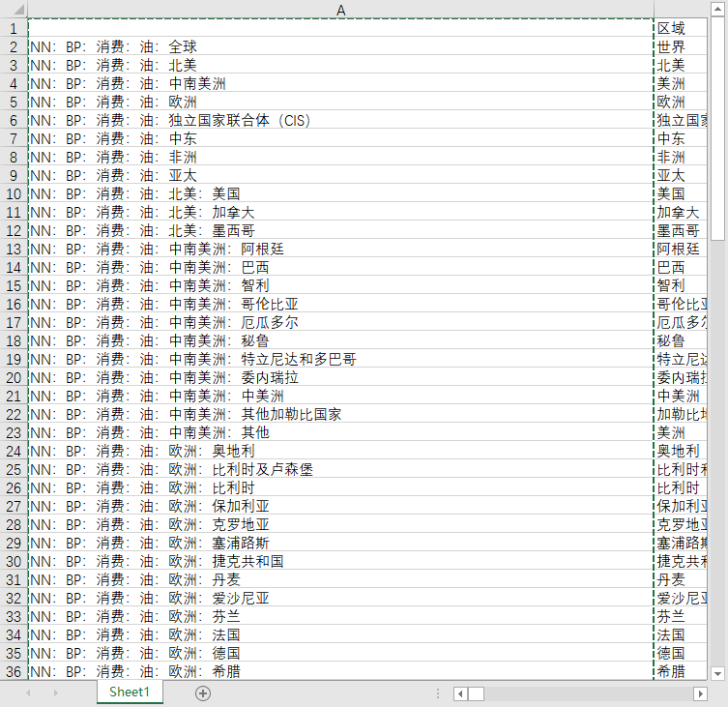Image resolution: width=728 pixels, height=707 pixels.
Task: Select cell 欧洲: 丹麦
Action: [340, 579]
